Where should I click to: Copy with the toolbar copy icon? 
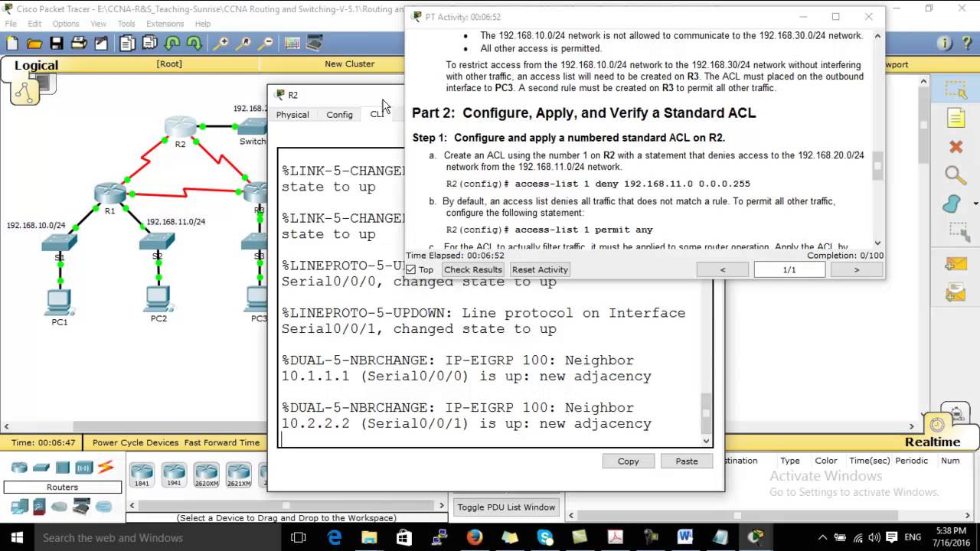[x=128, y=44]
